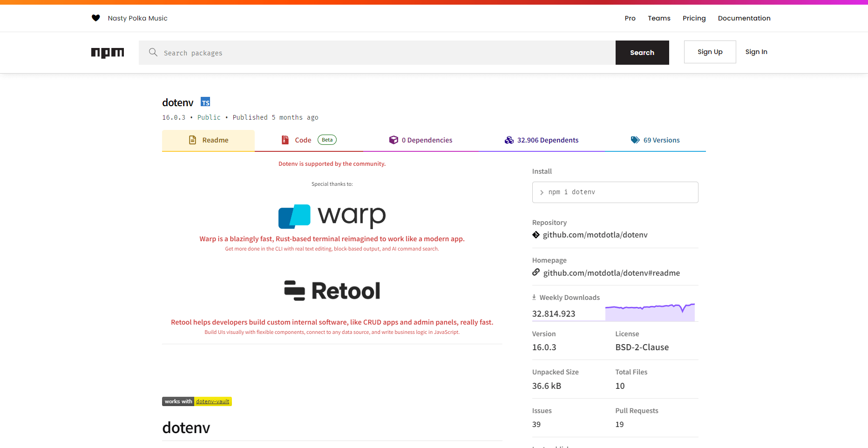
Task: Click the black Search button
Action: (642, 53)
